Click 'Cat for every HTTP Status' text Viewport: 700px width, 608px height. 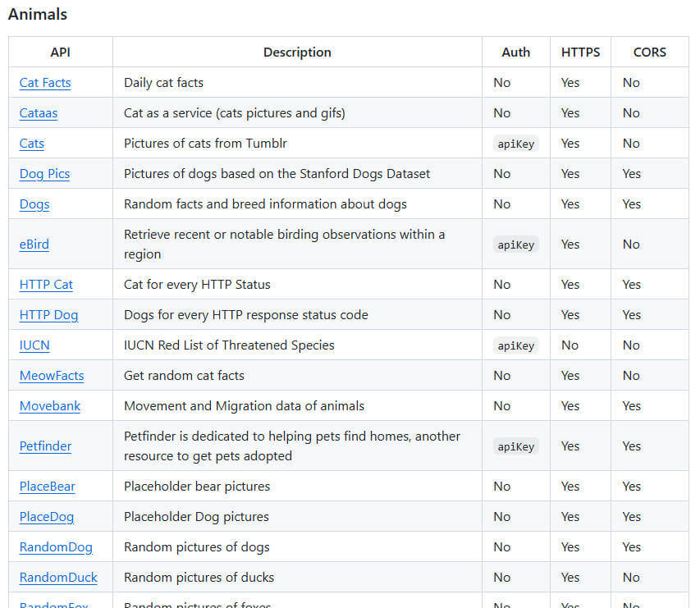197,285
